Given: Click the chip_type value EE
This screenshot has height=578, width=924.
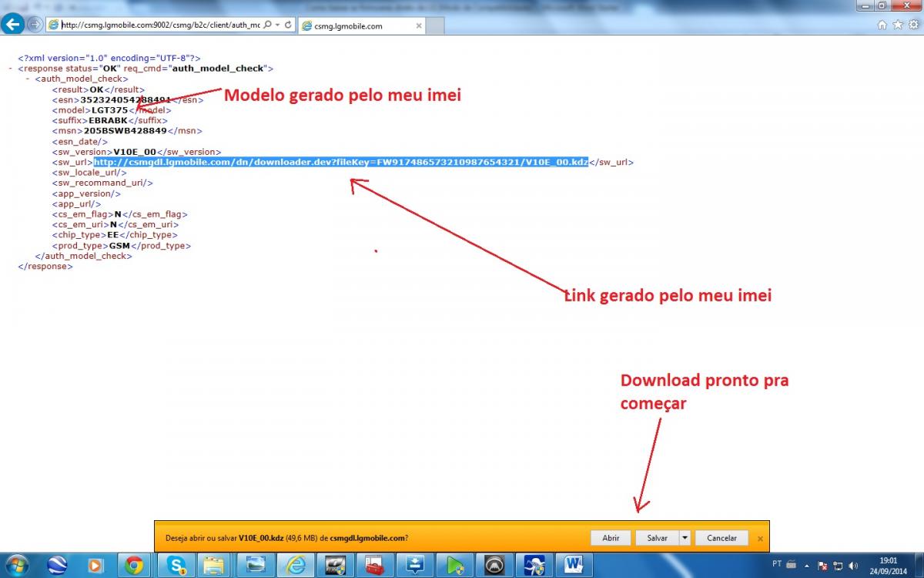Looking at the screenshot, I should [113, 235].
